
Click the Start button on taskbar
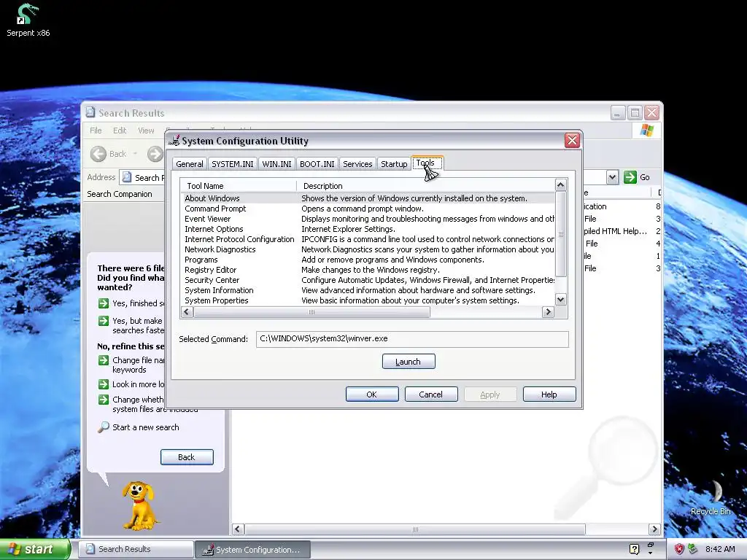[x=34, y=549]
